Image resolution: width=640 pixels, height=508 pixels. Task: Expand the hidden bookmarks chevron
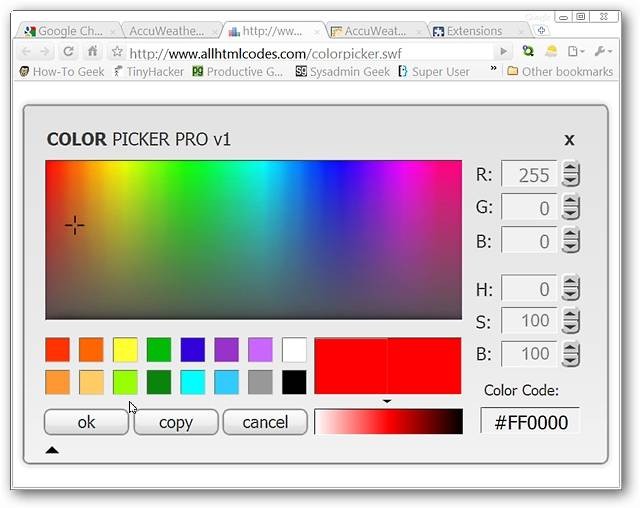493,68
